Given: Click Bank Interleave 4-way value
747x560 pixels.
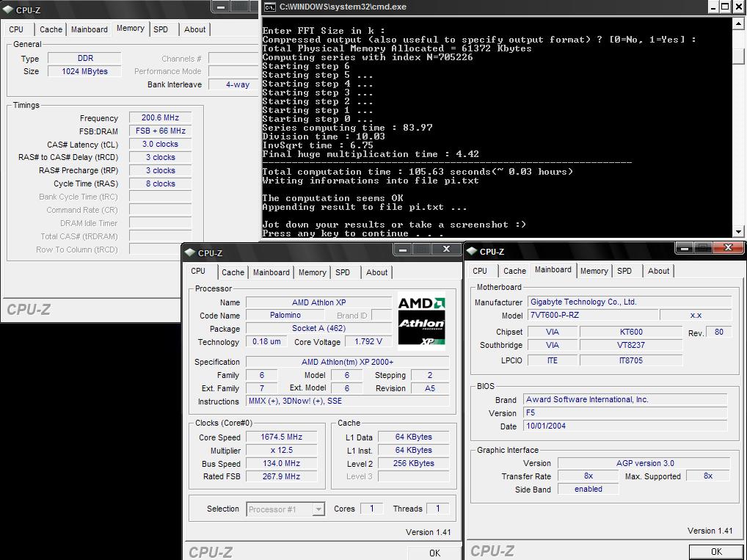Looking at the screenshot, I should click(233, 84).
